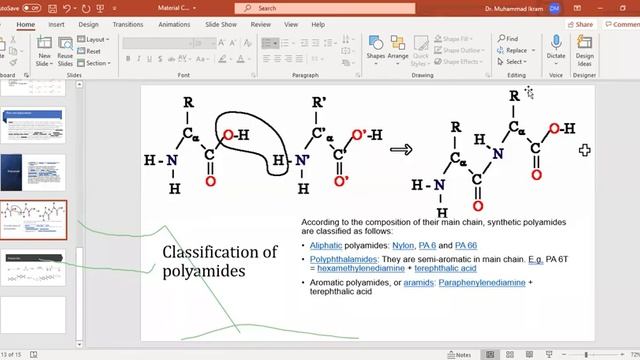Adjust the zoom slider handle
Screen dimensions: 640x360
tap(586, 355)
